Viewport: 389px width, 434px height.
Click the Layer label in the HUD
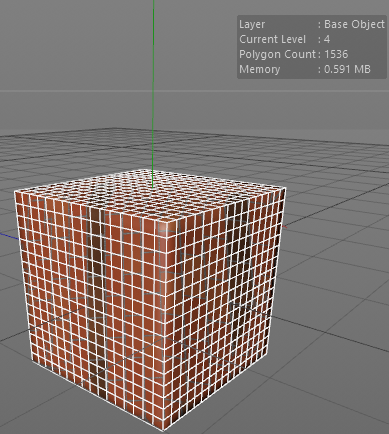[252, 24]
